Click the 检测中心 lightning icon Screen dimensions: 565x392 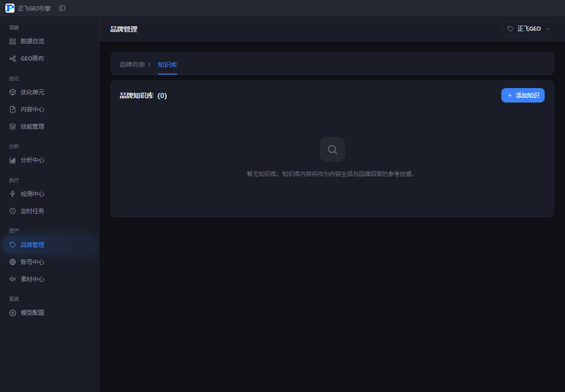(13, 194)
